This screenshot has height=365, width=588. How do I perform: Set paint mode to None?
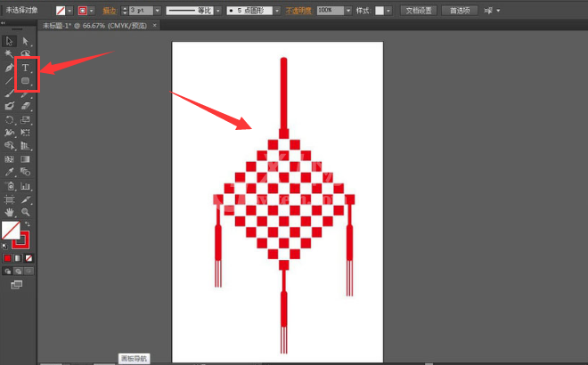(29, 258)
